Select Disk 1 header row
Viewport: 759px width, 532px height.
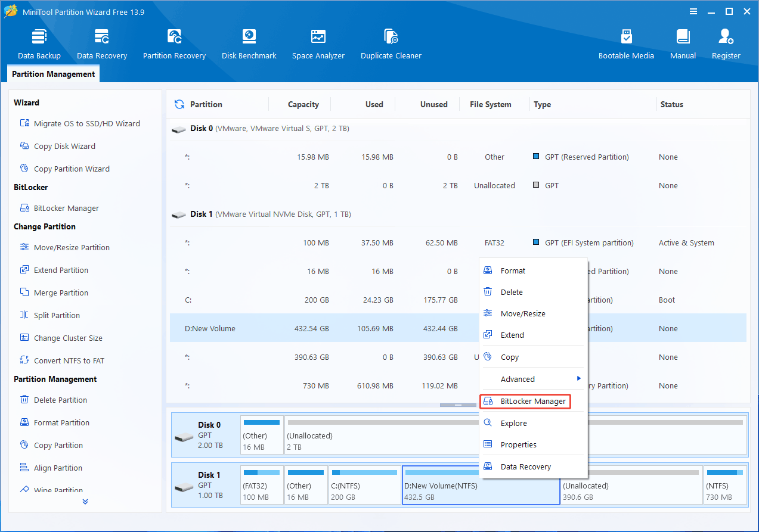click(458, 214)
